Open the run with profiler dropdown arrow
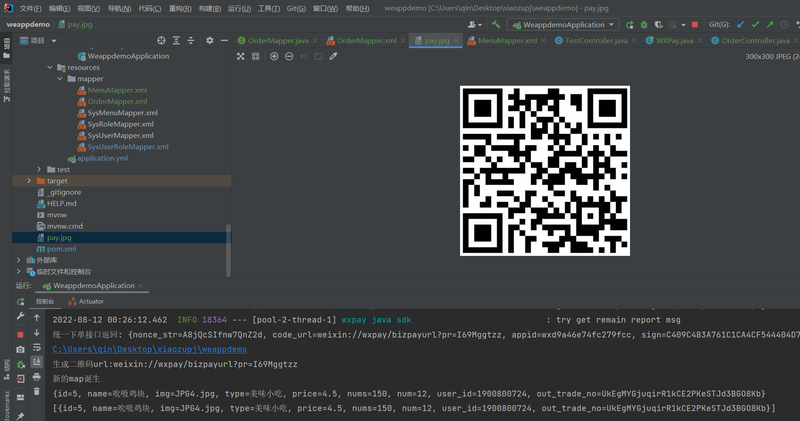Viewport: 800px width, 421px height. coord(683,24)
